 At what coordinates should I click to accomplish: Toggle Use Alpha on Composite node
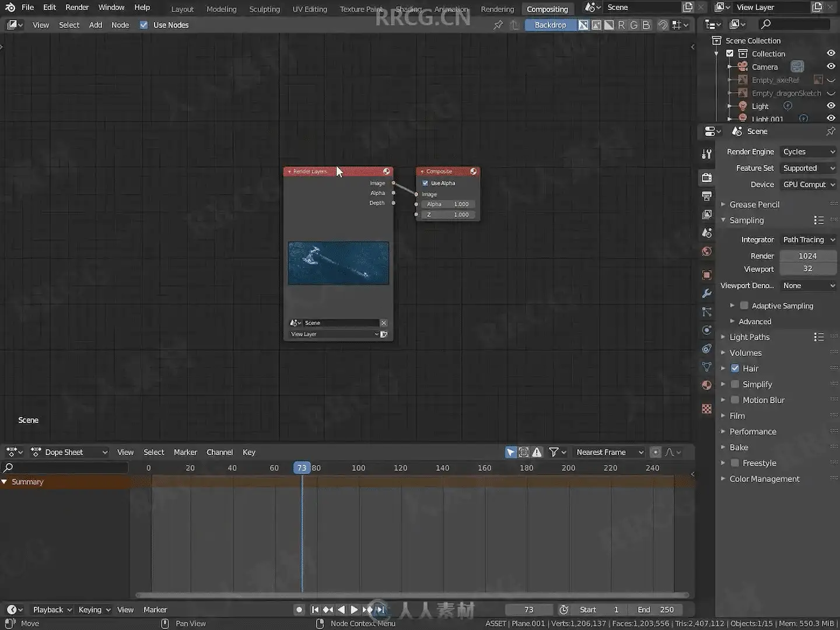pyautogui.click(x=425, y=183)
